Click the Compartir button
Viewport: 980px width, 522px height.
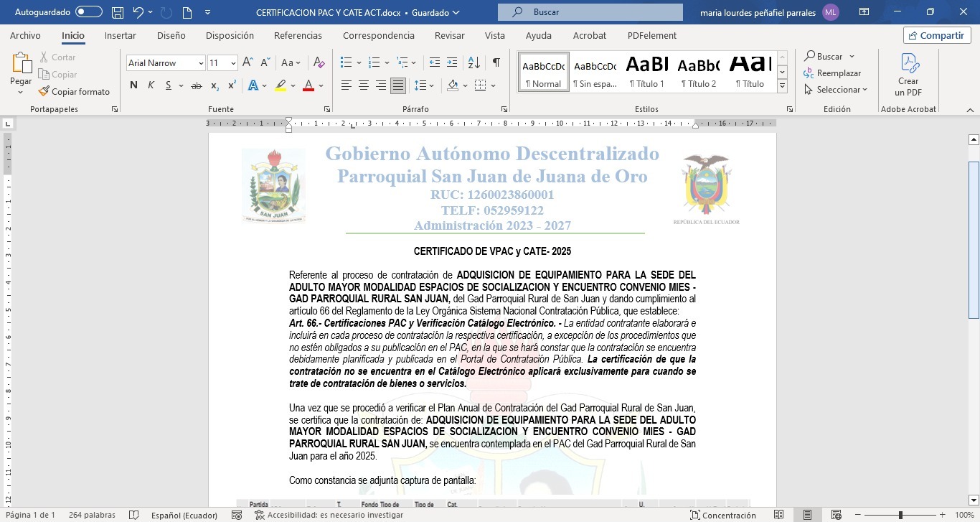coord(937,35)
